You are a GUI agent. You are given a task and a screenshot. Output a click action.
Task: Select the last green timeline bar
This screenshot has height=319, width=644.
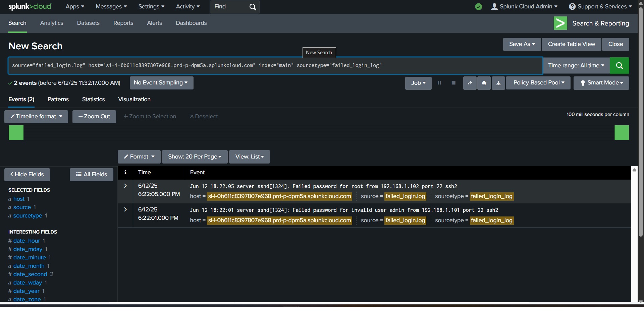coord(622,133)
